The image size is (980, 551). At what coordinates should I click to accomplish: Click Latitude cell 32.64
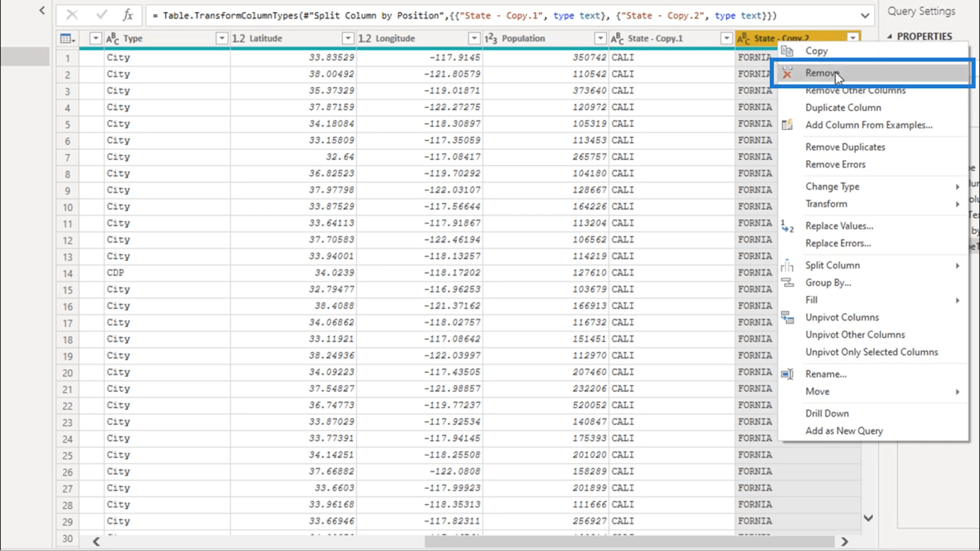[x=293, y=157]
